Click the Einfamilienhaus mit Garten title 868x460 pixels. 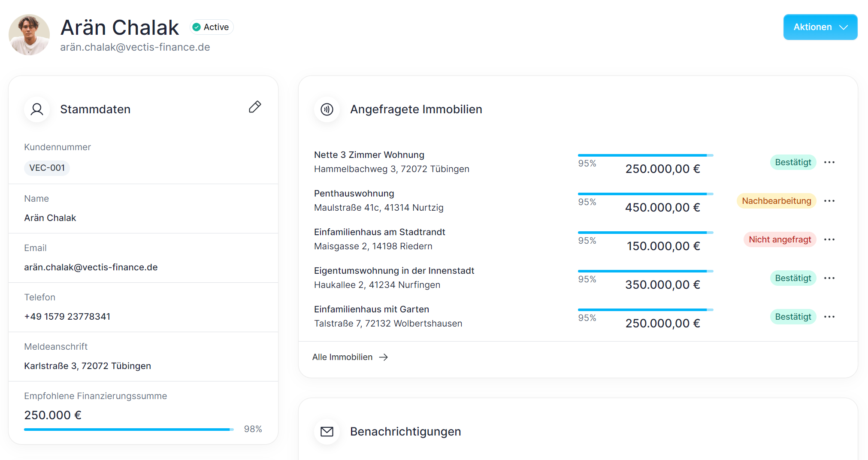click(372, 309)
